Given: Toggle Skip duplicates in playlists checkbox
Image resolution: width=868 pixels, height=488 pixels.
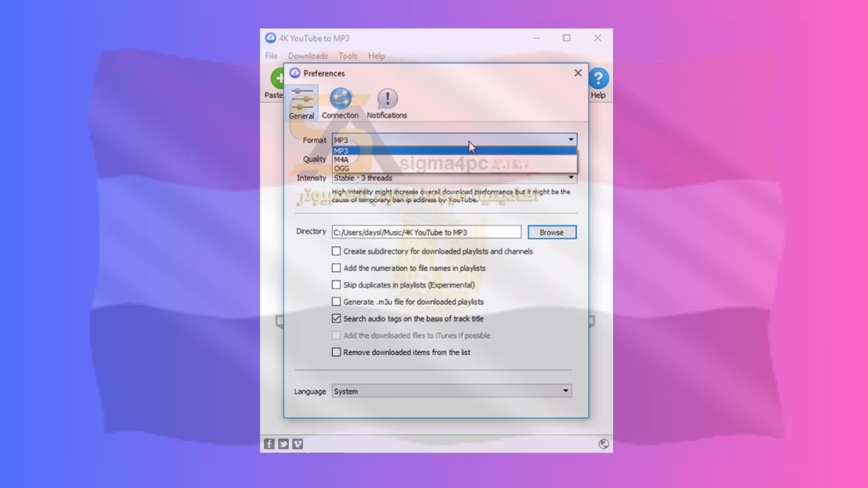Looking at the screenshot, I should (336, 285).
